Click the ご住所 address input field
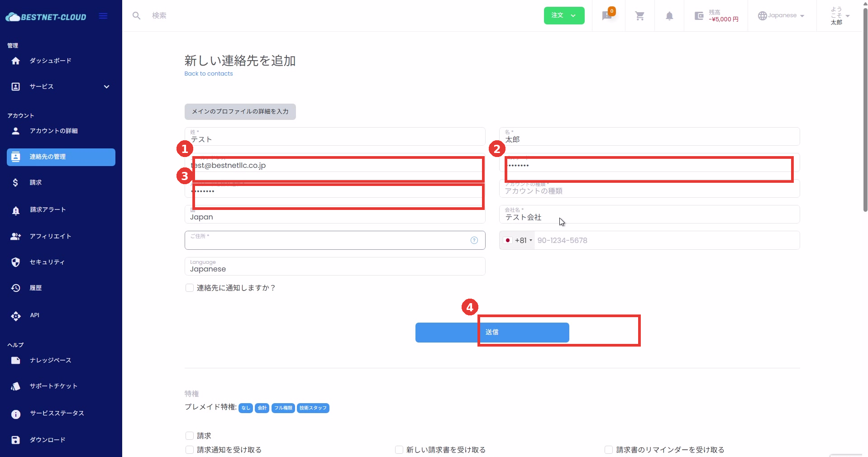The height and width of the screenshot is (457, 868). click(326, 243)
